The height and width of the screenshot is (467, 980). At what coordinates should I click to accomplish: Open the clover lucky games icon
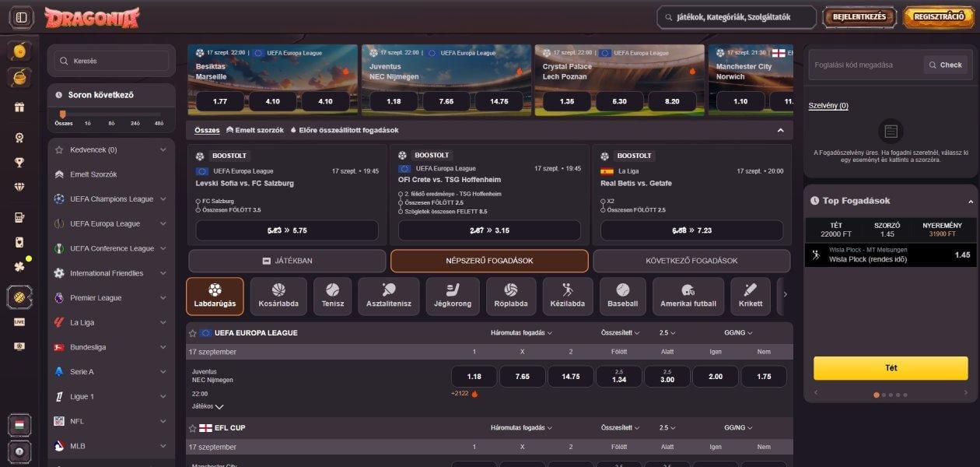coord(19,266)
